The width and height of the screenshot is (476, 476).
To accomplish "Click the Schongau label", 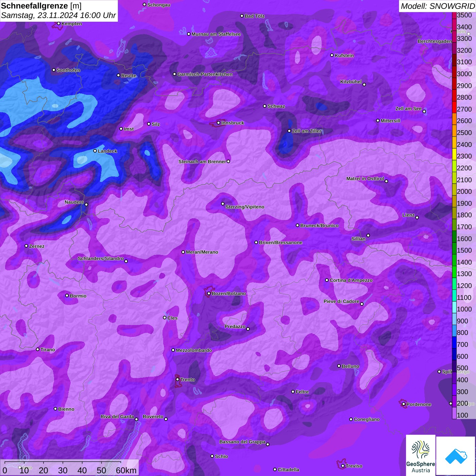I will tap(159, 5).
